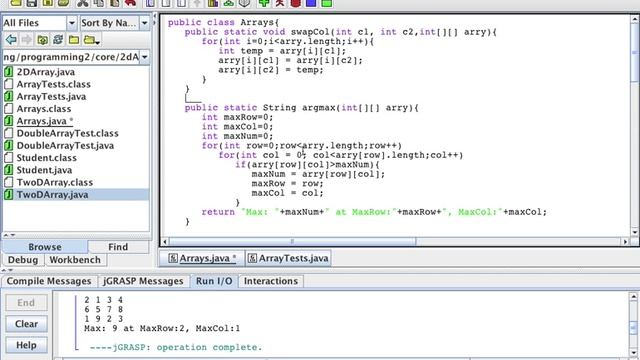Create a new folder in the browser

click(x=74, y=40)
